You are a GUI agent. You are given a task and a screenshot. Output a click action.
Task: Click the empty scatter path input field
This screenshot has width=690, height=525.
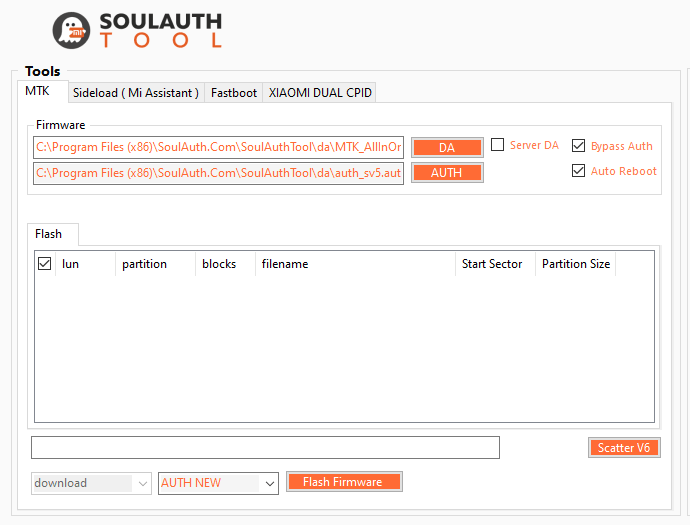tap(265, 448)
